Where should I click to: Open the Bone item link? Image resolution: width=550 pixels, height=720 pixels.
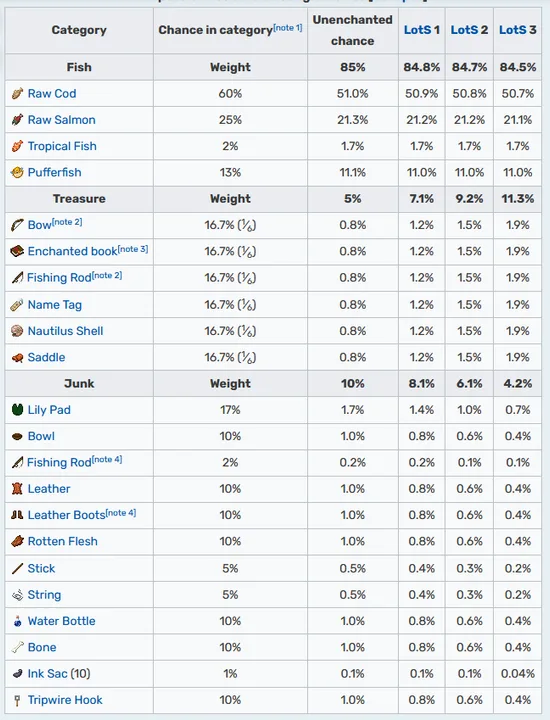click(42, 647)
